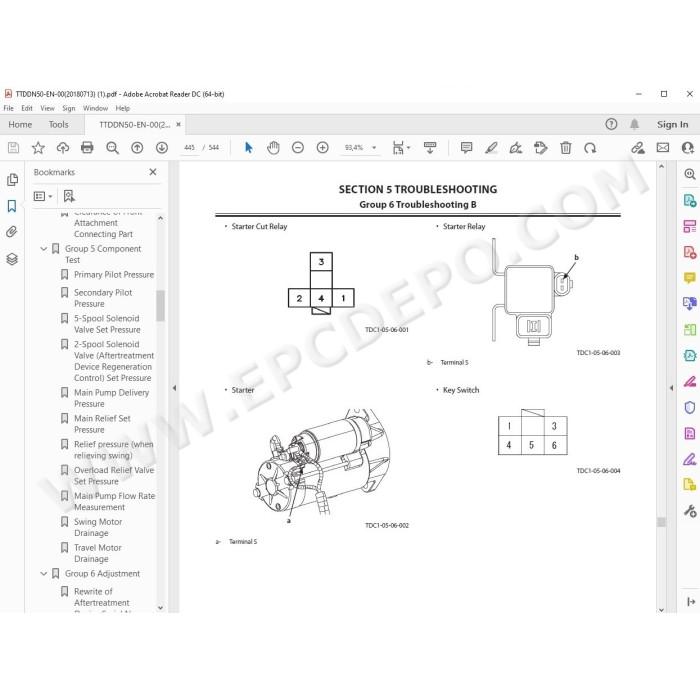700x700 pixels.
Task: Open Page Thumbnails panel icon
Action: pyautogui.click(x=12, y=179)
